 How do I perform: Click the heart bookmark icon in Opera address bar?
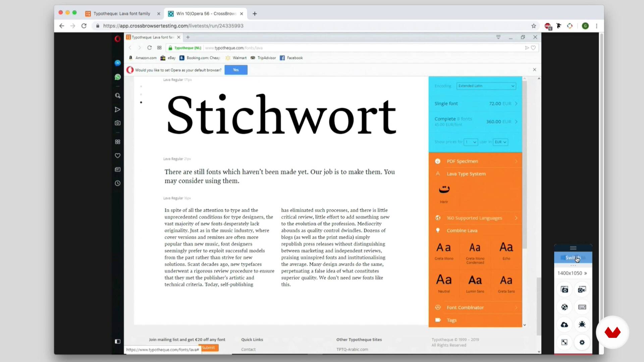click(533, 48)
